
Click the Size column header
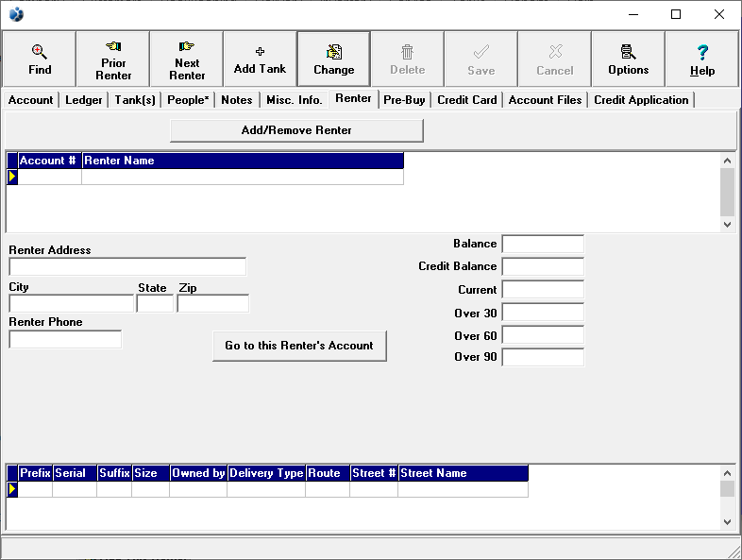click(x=151, y=473)
